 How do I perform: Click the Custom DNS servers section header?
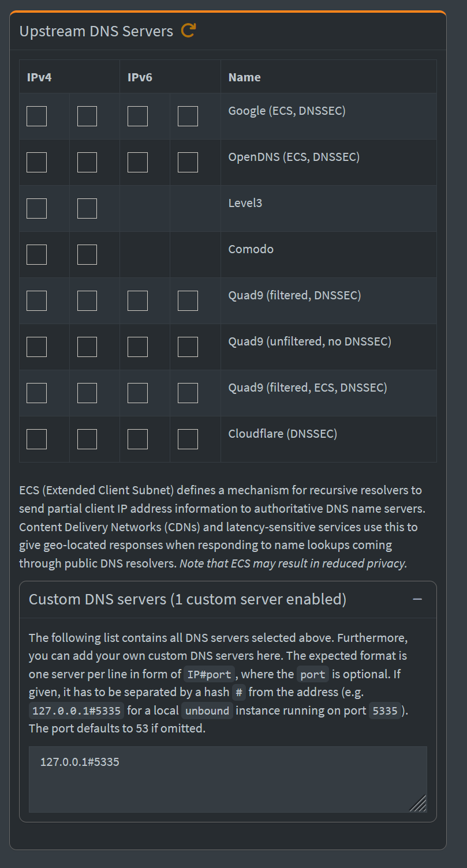(188, 600)
